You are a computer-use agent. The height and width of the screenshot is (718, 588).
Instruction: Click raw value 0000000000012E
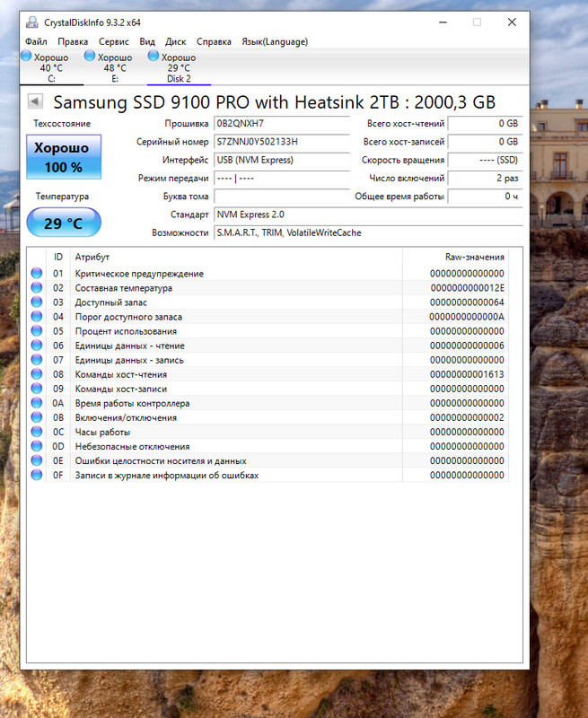pos(467,288)
